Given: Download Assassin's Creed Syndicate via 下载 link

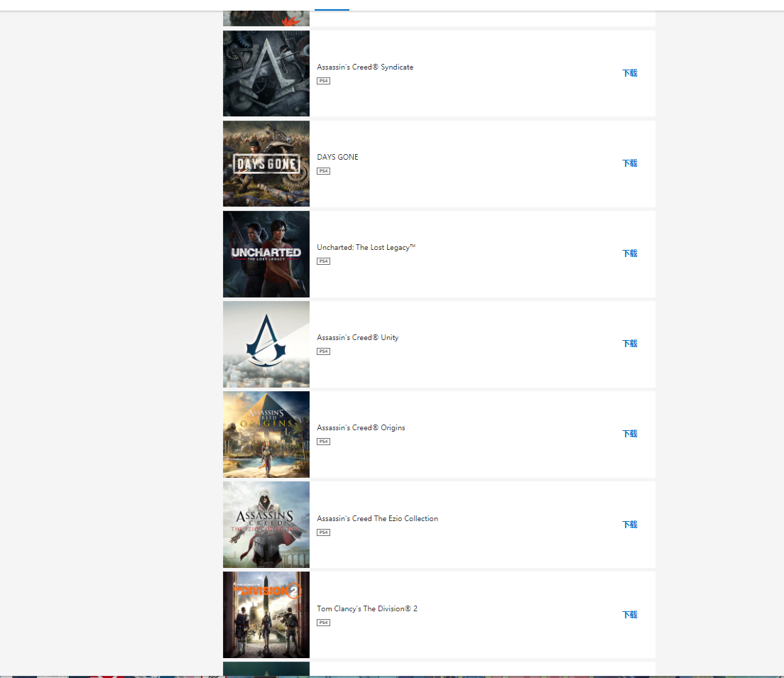Looking at the screenshot, I should [x=630, y=73].
